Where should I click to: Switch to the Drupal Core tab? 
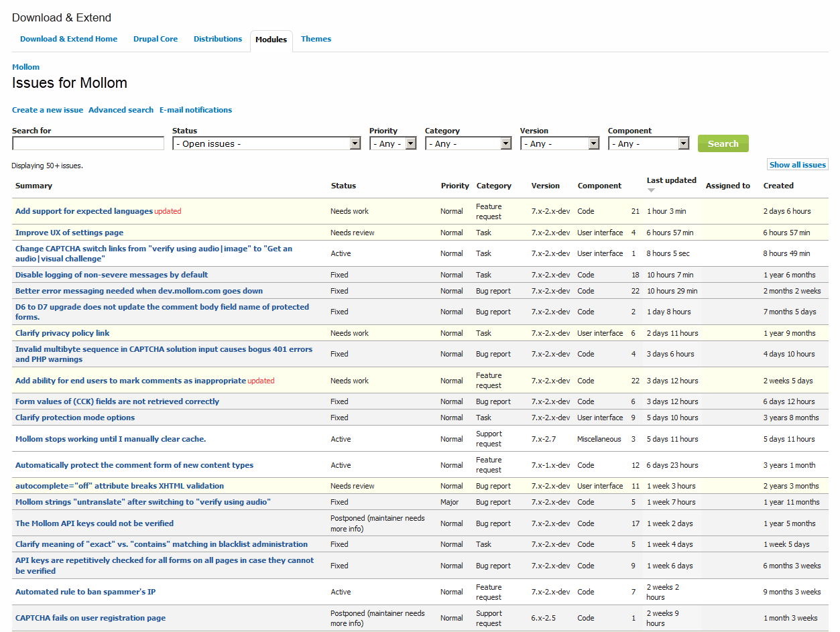click(156, 39)
